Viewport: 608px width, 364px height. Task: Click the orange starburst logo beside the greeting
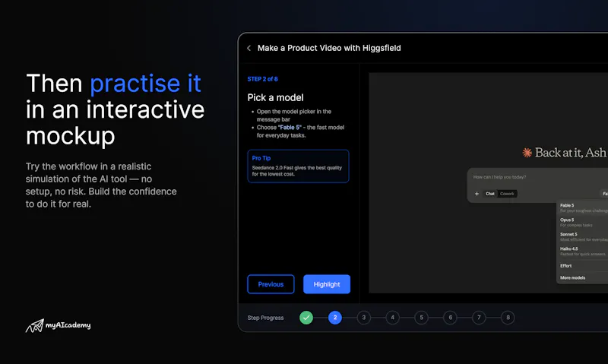527,153
